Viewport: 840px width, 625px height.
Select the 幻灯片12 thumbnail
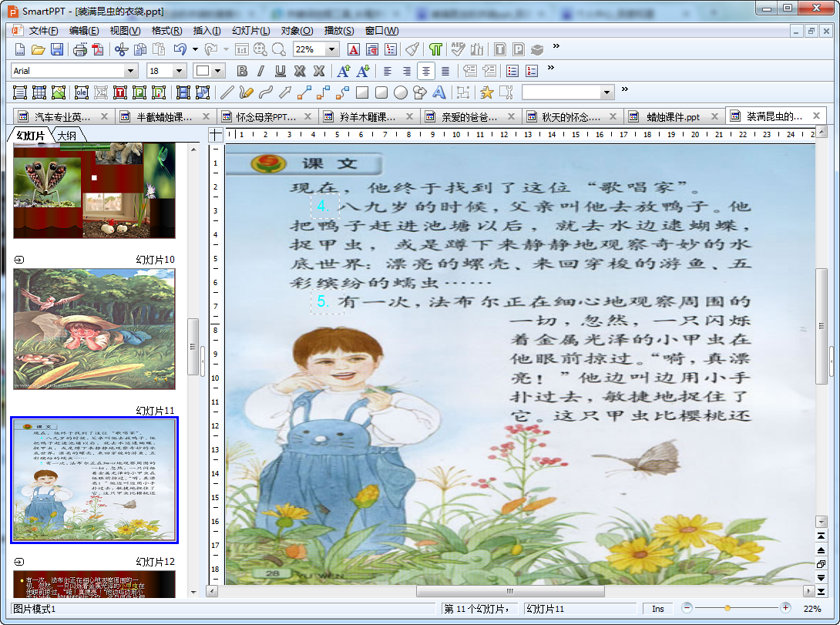tap(94, 583)
